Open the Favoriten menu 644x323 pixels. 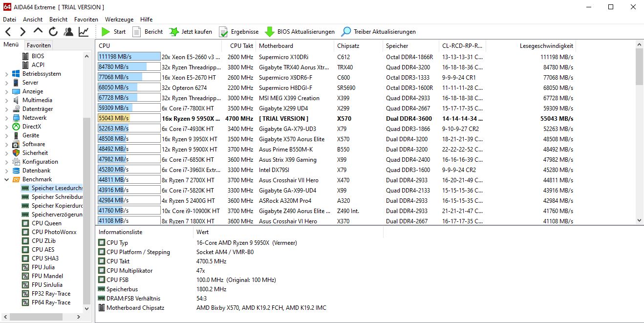(86, 20)
